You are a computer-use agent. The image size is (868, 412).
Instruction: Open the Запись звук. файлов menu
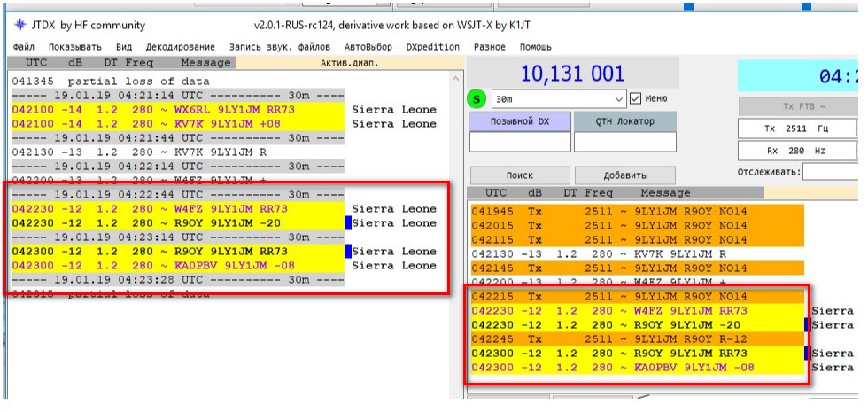pos(279,46)
